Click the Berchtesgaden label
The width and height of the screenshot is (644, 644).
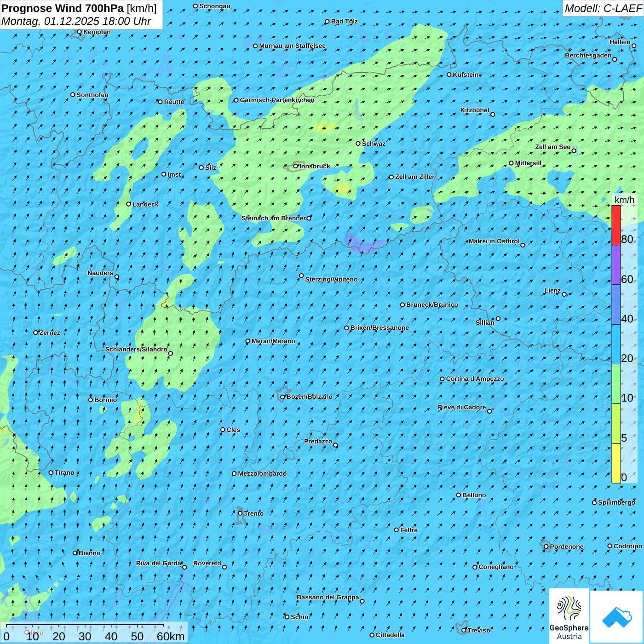click(x=588, y=55)
